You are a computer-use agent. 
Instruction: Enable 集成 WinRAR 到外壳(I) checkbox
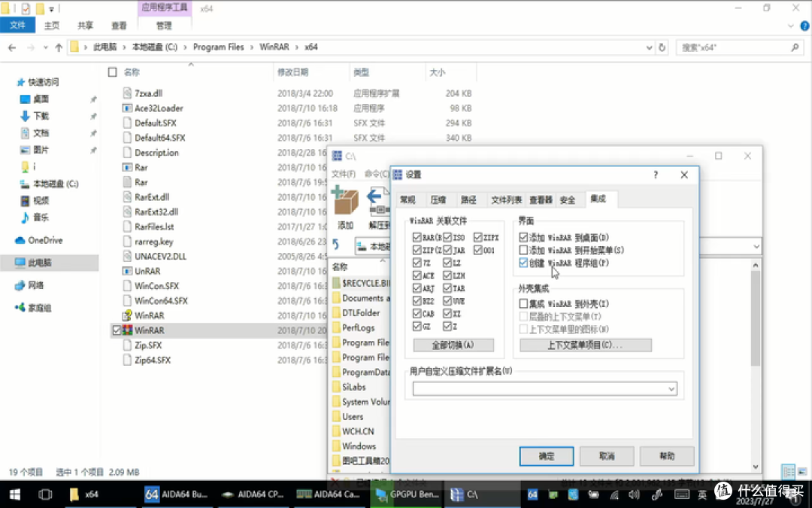pyautogui.click(x=523, y=304)
